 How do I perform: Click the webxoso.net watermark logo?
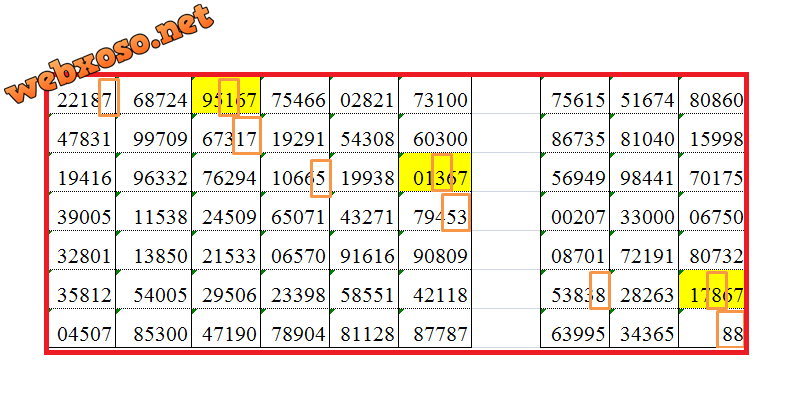pyautogui.click(x=109, y=54)
